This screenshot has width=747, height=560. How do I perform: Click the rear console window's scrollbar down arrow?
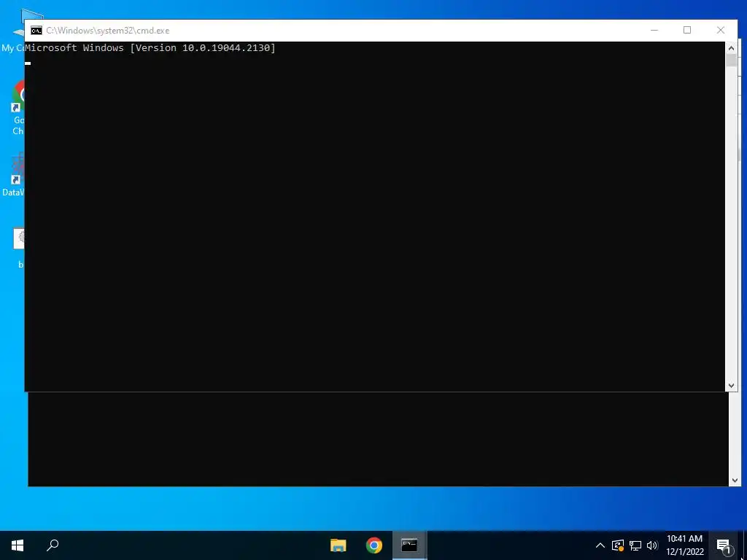click(x=734, y=481)
